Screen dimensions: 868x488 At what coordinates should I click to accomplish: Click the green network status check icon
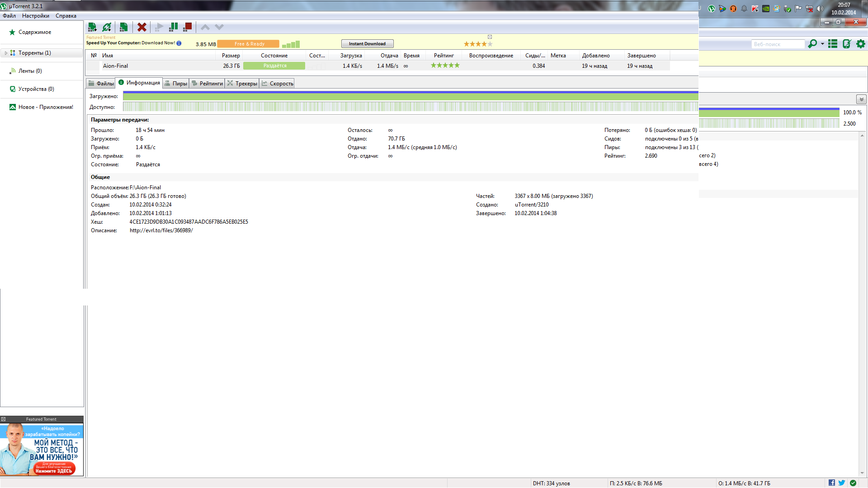tap(853, 483)
